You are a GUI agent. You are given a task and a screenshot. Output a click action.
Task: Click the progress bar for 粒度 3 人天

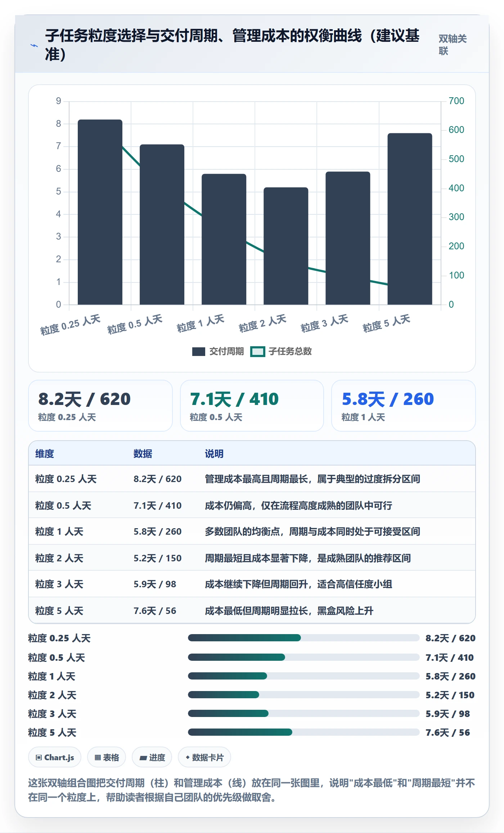(303, 714)
